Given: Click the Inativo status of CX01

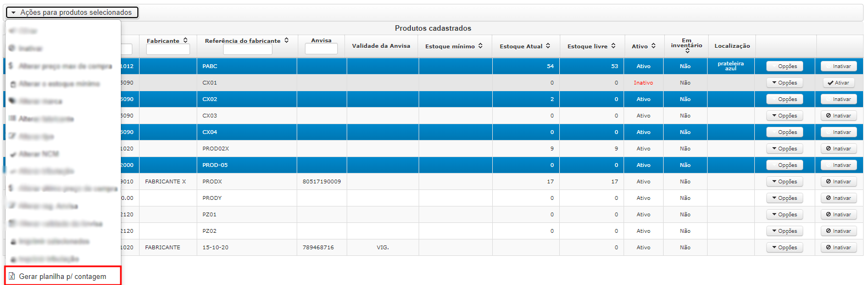Looking at the screenshot, I should click(643, 82).
